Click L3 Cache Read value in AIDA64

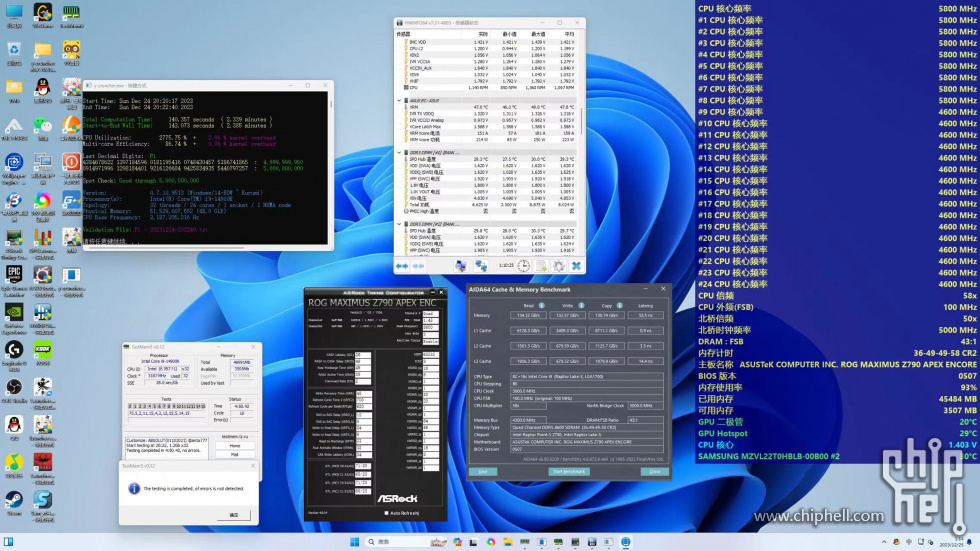coord(528,361)
